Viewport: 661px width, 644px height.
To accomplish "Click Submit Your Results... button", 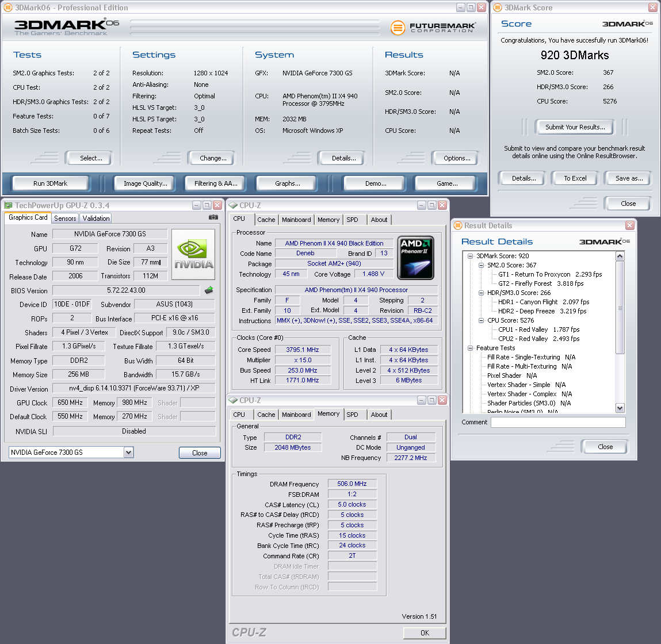I will (575, 127).
